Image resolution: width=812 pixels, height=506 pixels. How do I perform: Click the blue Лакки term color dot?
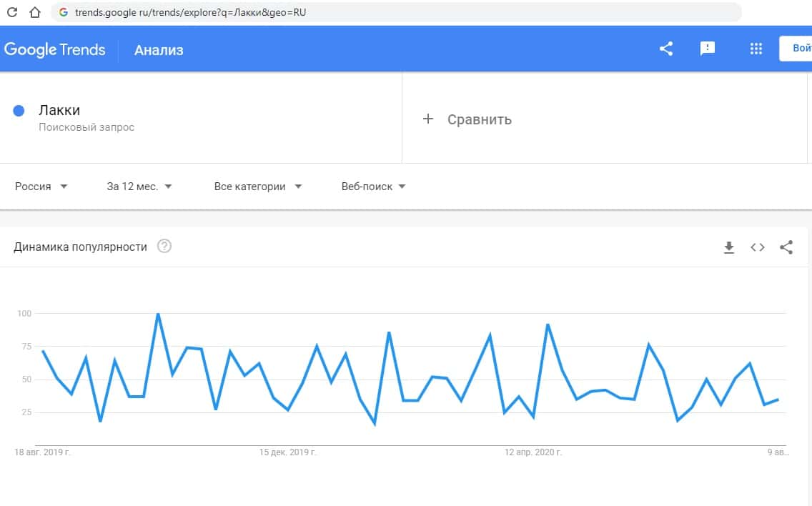(19, 111)
